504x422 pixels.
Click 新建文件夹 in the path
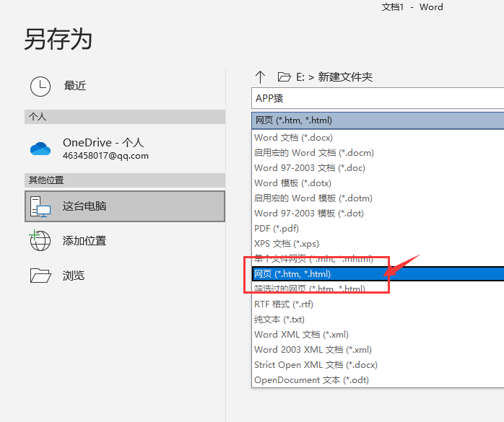point(345,77)
